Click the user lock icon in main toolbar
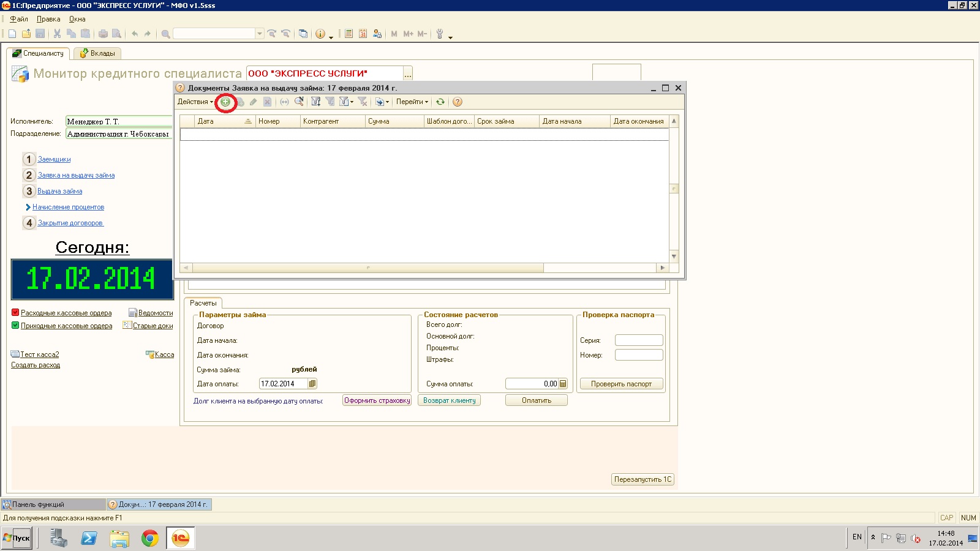 point(377,34)
